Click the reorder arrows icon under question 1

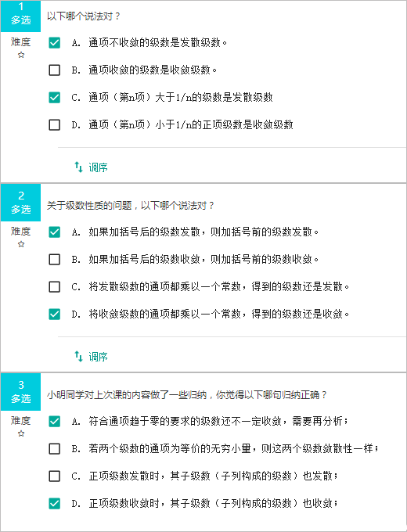coord(78,167)
